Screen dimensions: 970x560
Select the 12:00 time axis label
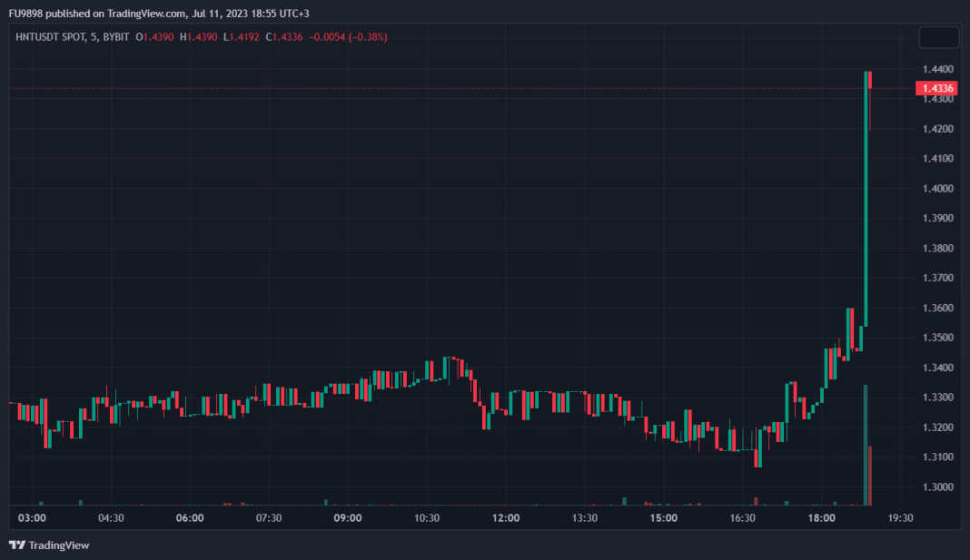click(x=506, y=518)
